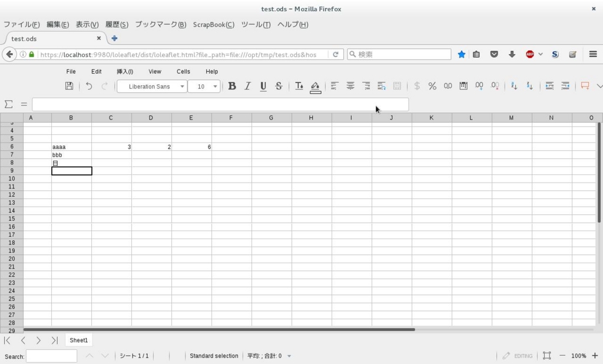The width and height of the screenshot is (603, 364).
Task: Toggle italic formatting
Action: (x=248, y=86)
